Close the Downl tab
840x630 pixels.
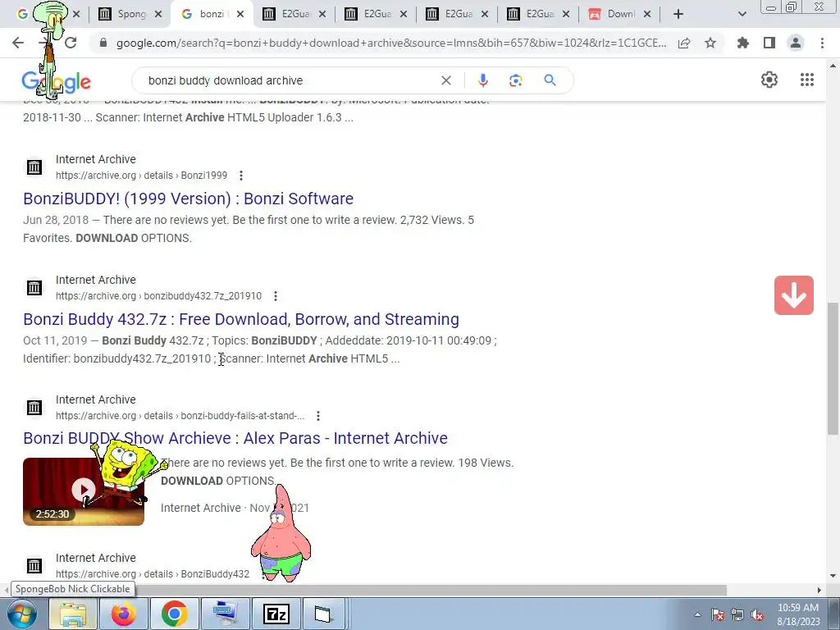[647, 14]
